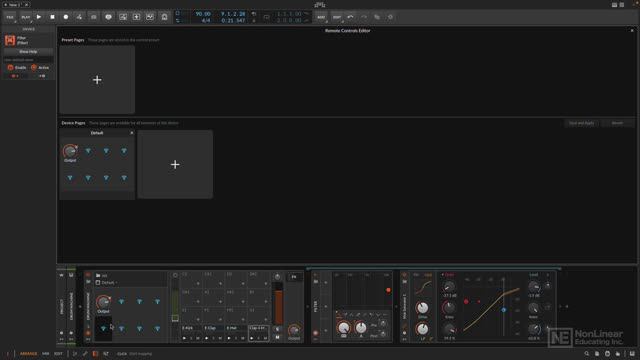This screenshot has height=360, width=640.
Task: Click the first empty mapping slot in the Default page bottom row
Action: click(70, 178)
